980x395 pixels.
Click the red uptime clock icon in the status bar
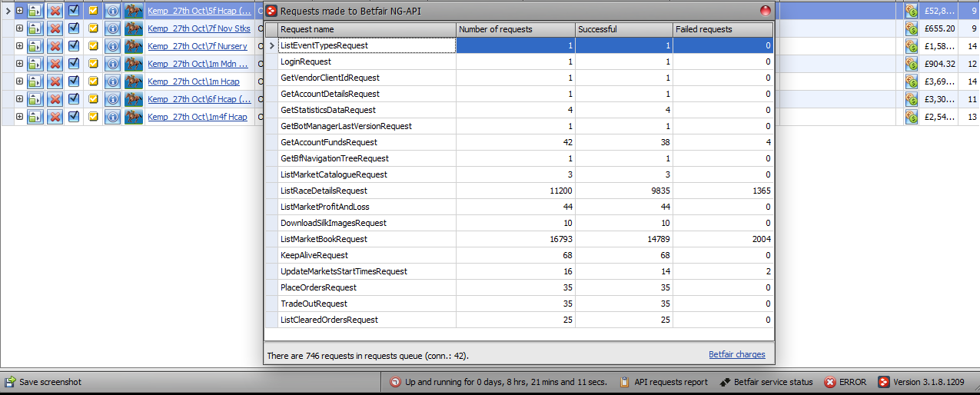point(395,382)
